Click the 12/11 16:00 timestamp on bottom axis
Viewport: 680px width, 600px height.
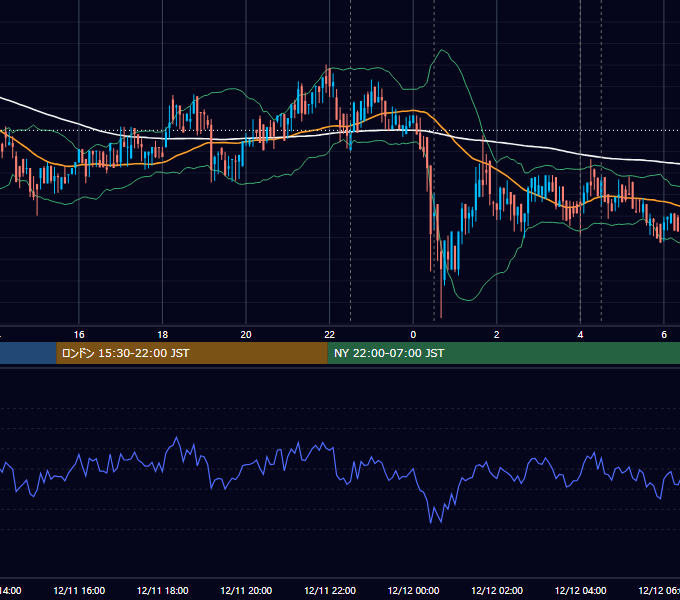click(79, 590)
